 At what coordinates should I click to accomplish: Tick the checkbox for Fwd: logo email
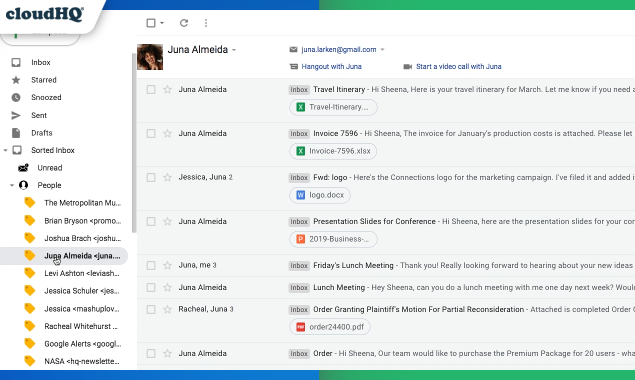click(151, 177)
